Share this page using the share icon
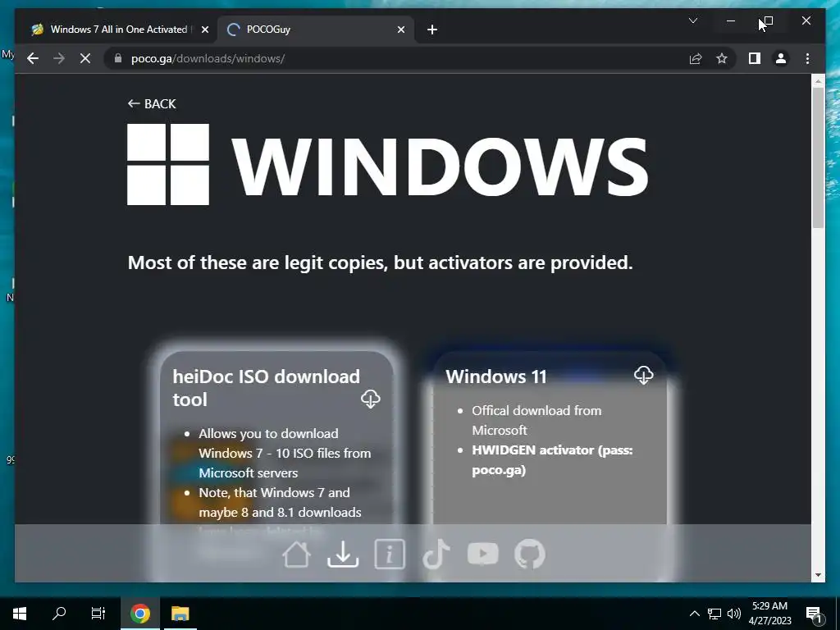 click(x=696, y=58)
